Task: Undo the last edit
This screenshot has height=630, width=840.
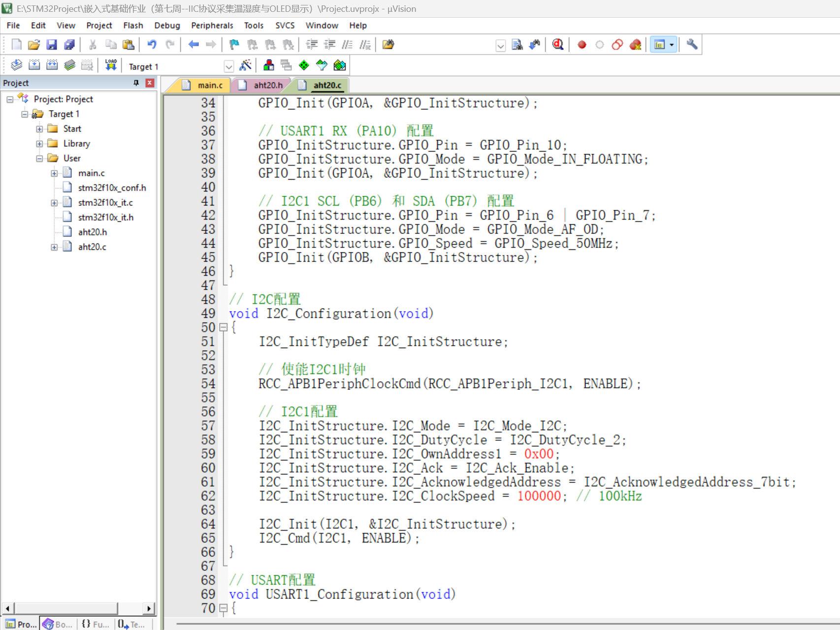Action: click(x=152, y=45)
